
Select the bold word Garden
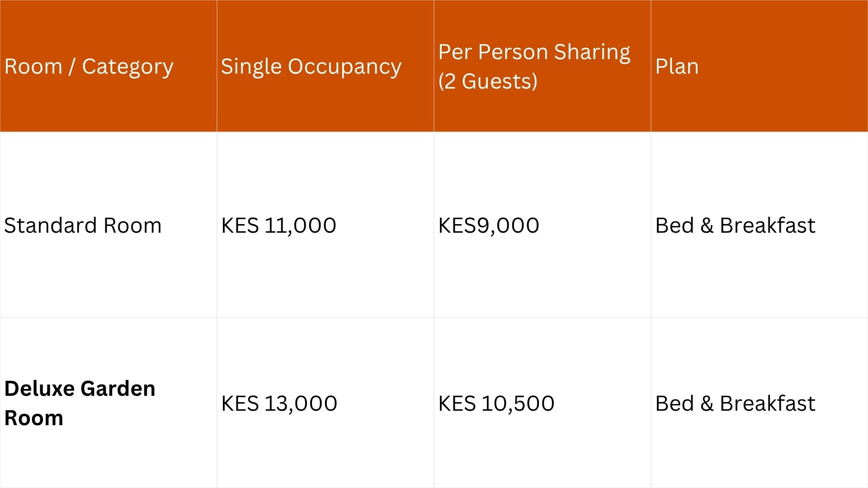(x=118, y=389)
